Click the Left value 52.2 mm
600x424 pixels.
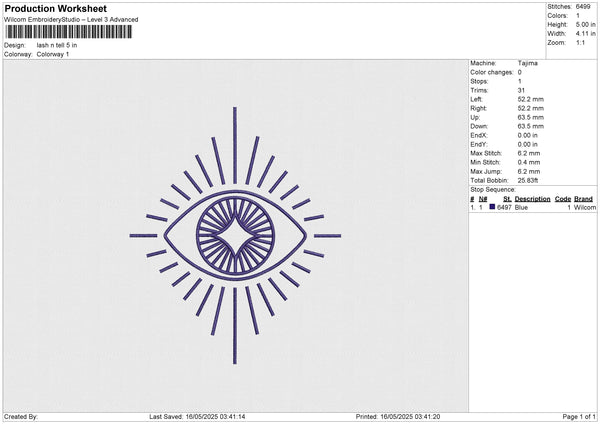530,99
